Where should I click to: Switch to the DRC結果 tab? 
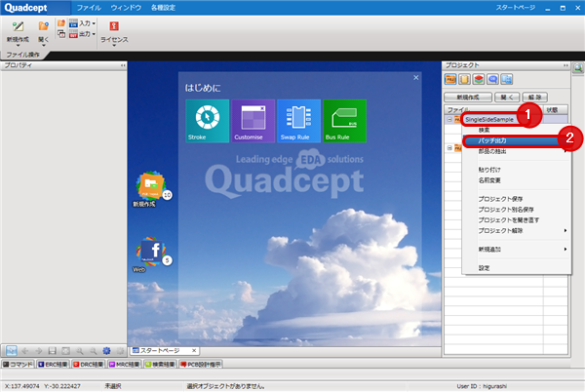89,365
